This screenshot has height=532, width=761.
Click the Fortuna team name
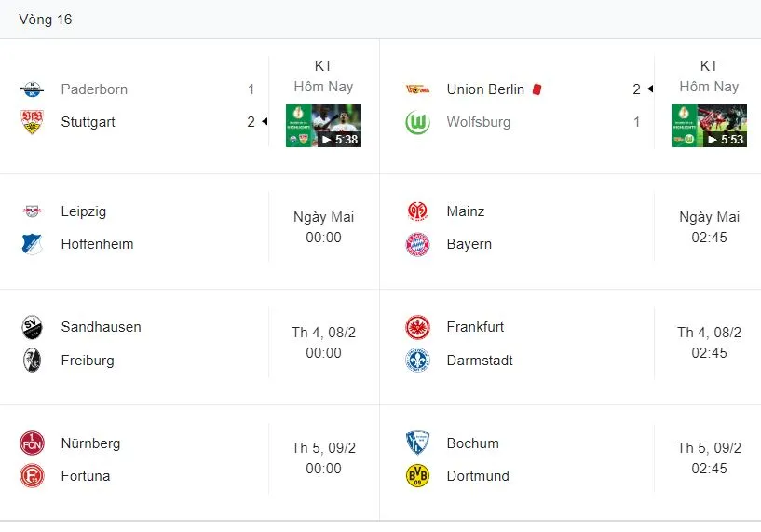[x=86, y=476]
